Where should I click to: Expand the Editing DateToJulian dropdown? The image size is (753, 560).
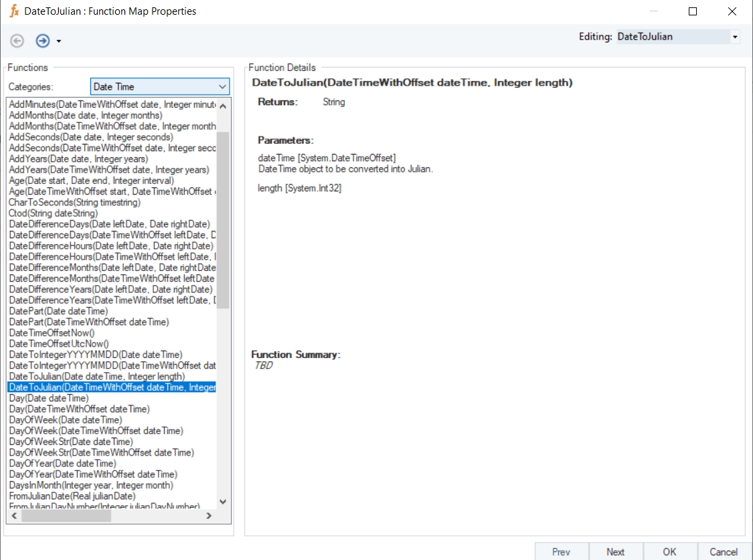[735, 37]
